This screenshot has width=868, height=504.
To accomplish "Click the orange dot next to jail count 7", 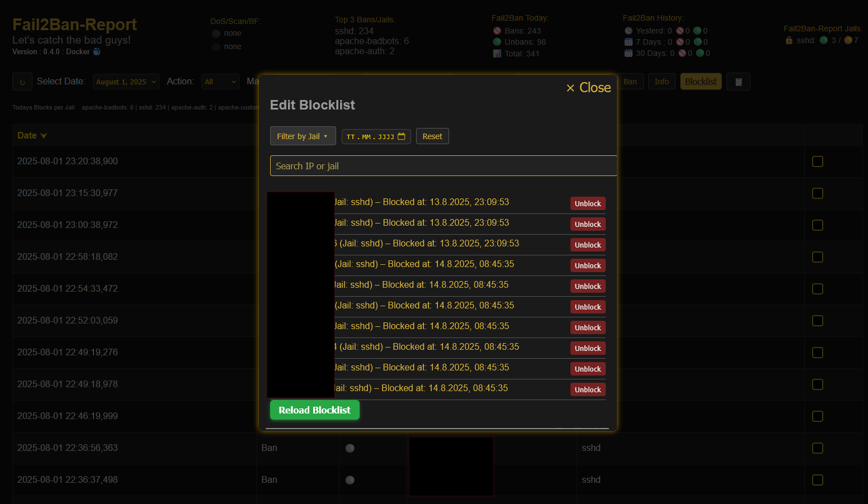I will pos(848,40).
